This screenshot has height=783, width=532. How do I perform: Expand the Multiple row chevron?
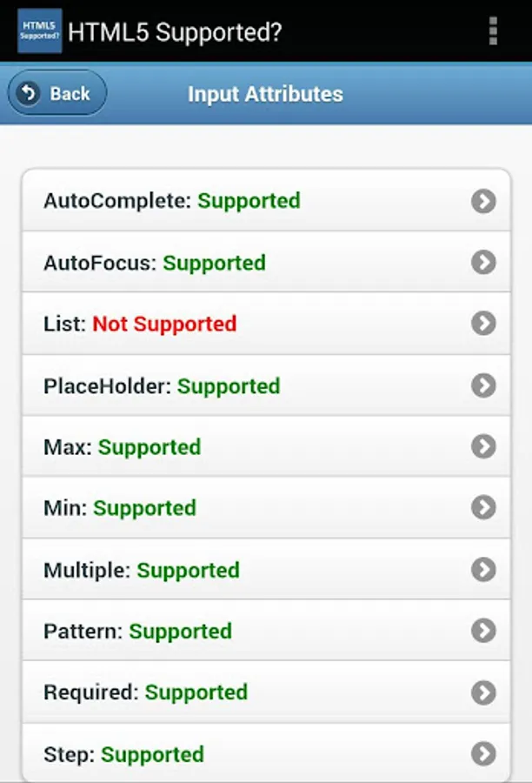coord(483,570)
